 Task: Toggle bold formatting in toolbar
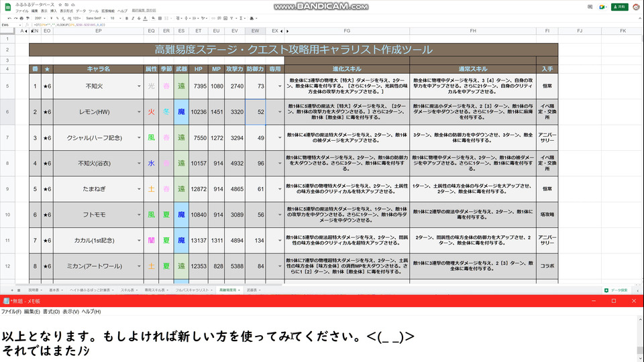tap(127, 18)
